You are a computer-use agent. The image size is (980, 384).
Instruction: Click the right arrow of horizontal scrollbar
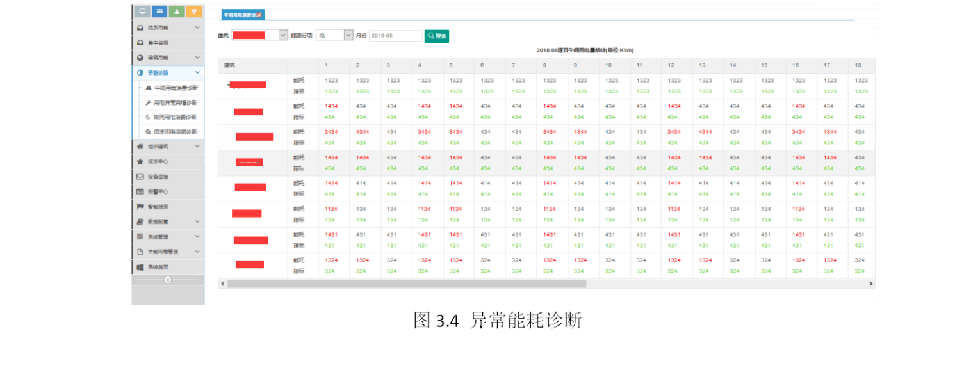click(x=870, y=284)
